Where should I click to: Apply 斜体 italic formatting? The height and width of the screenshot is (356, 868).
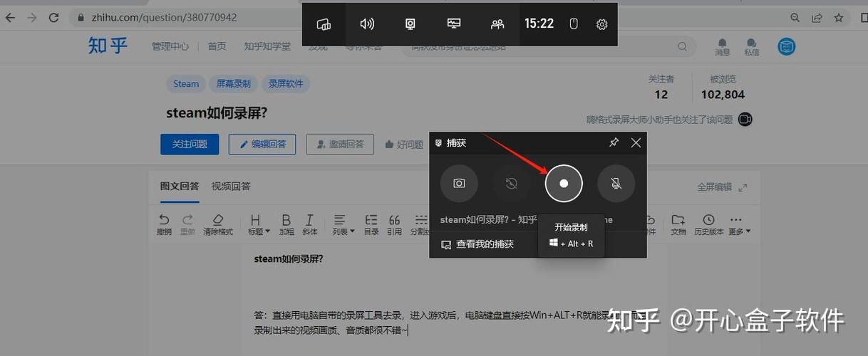(x=310, y=224)
